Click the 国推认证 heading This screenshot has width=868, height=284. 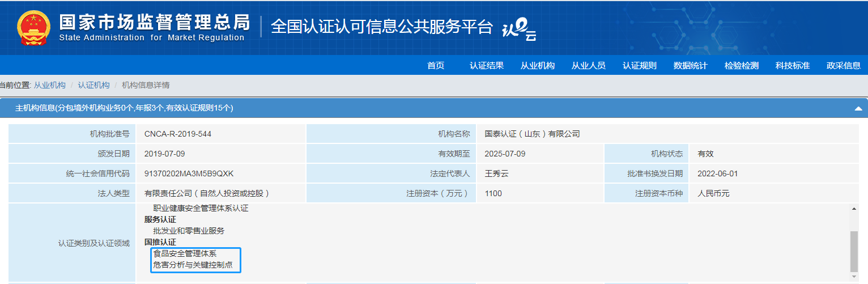coord(160,242)
